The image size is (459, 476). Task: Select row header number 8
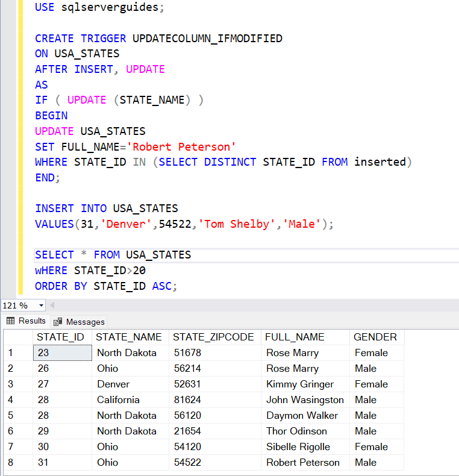click(18, 462)
